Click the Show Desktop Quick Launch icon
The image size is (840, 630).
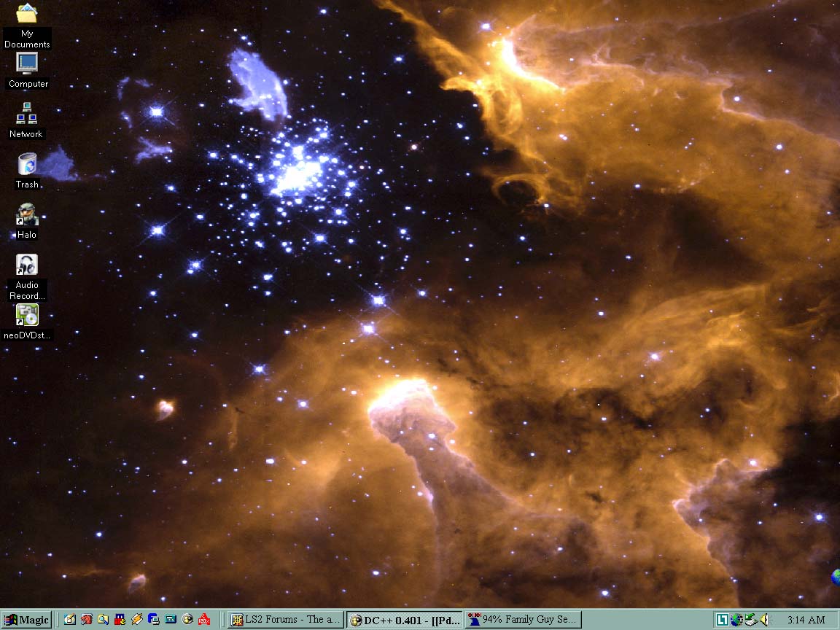click(70, 620)
